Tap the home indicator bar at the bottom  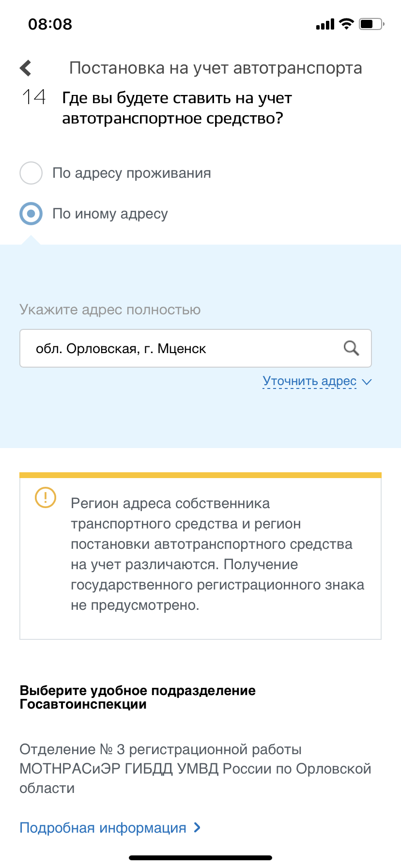pos(200,858)
